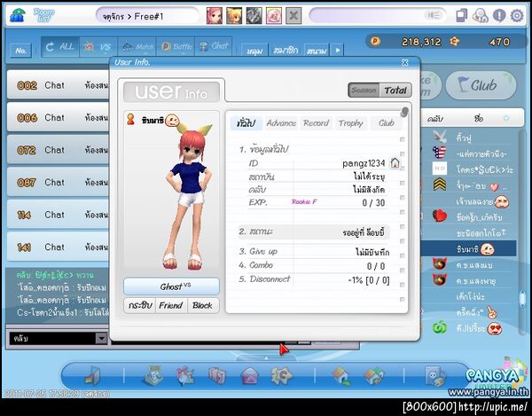This screenshot has height=416, width=532.
Task: Close the User Info dialog
Action: pos(405,62)
